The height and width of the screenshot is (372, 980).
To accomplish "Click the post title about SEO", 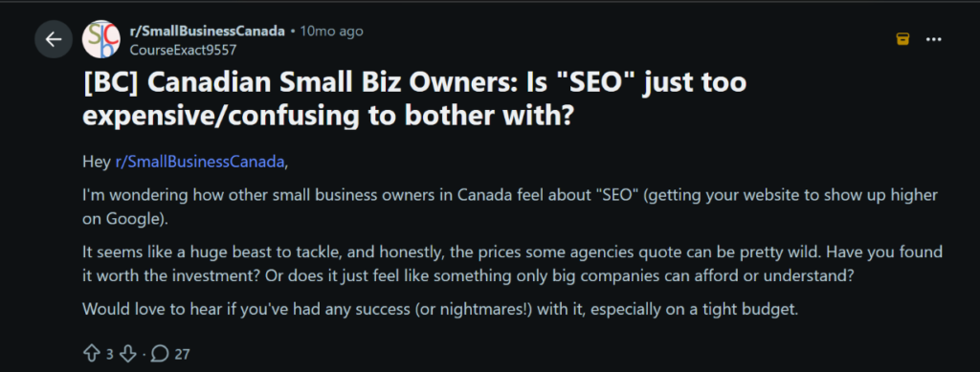I will [414, 98].
